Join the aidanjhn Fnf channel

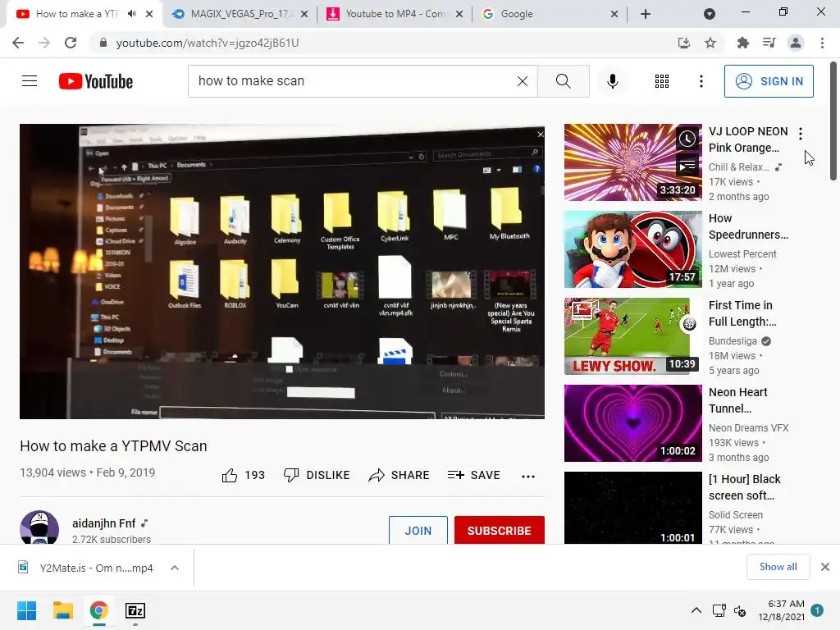point(418,531)
